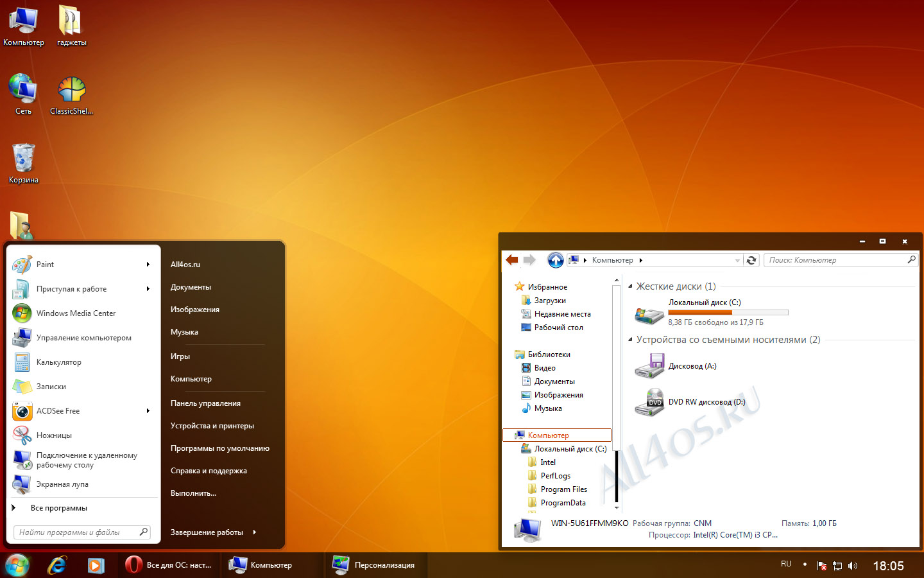Switch to Персонализация taskbar window
Image resolution: width=924 pixels, height=578 pixels.
(375, 565)
